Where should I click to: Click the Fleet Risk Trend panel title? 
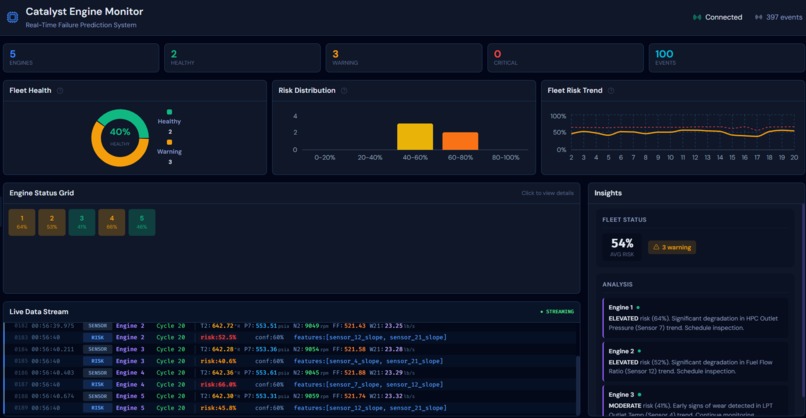tap(575, 90)
